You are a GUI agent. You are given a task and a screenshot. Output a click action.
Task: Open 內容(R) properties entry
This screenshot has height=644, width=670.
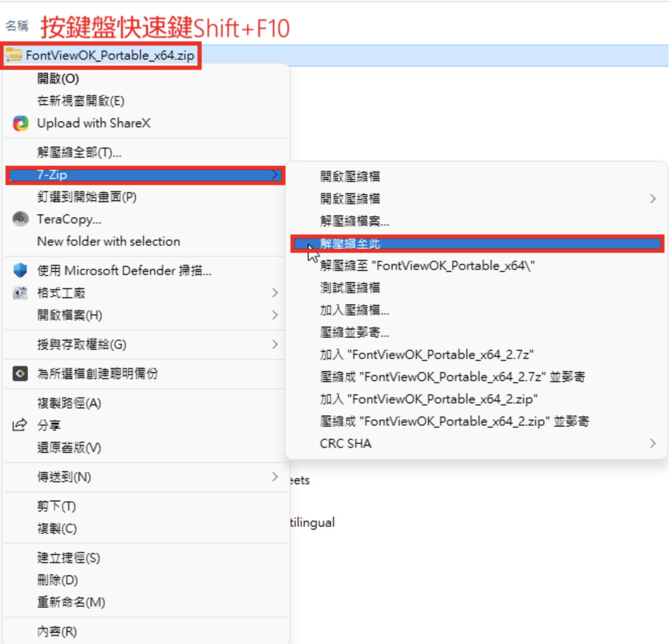tap(146, 632)
